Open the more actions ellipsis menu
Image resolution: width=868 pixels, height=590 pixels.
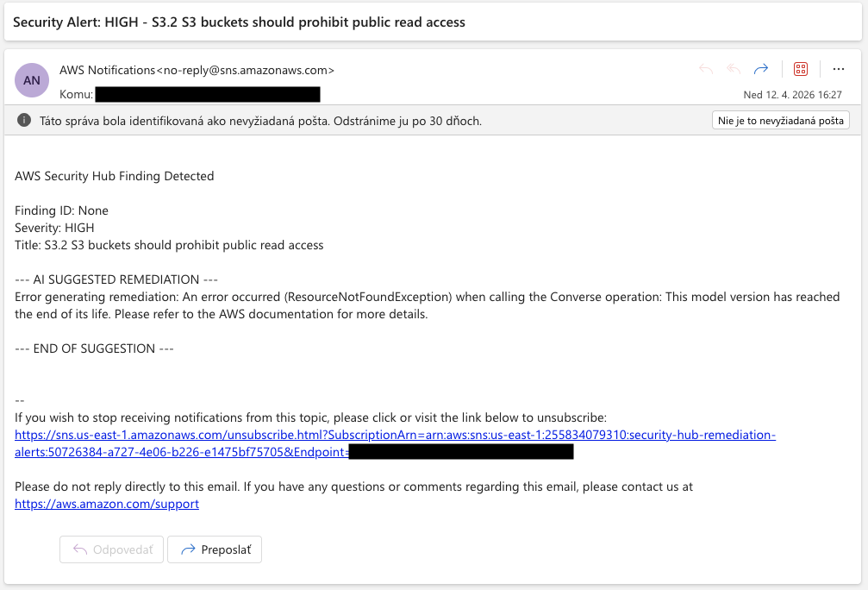coord(840,71)
